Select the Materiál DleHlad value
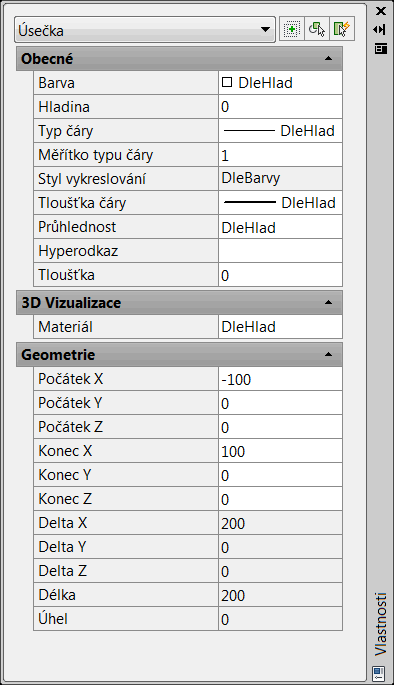This screenshot has width=394, height=685. pos(280,327)
